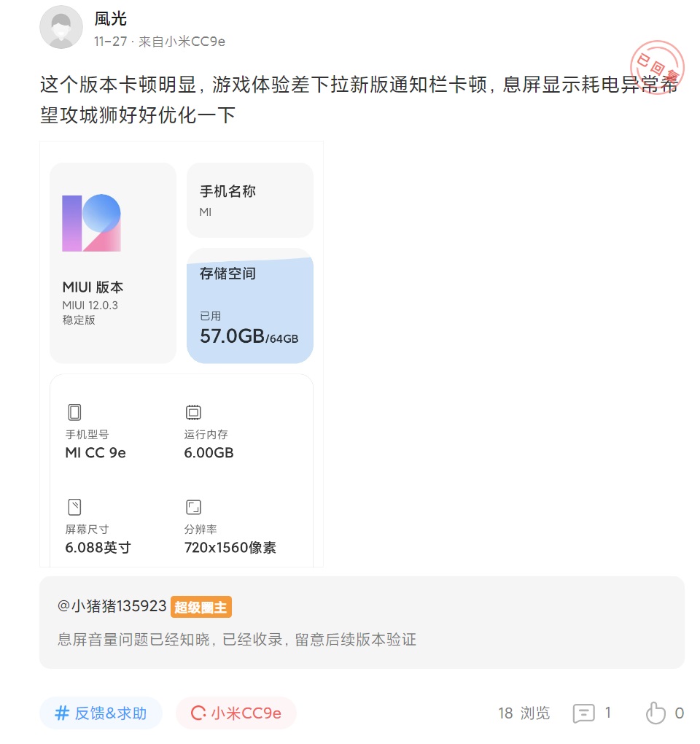Click the @小猪猪135923 mention
700x744 pixels.
click(112, 606)
